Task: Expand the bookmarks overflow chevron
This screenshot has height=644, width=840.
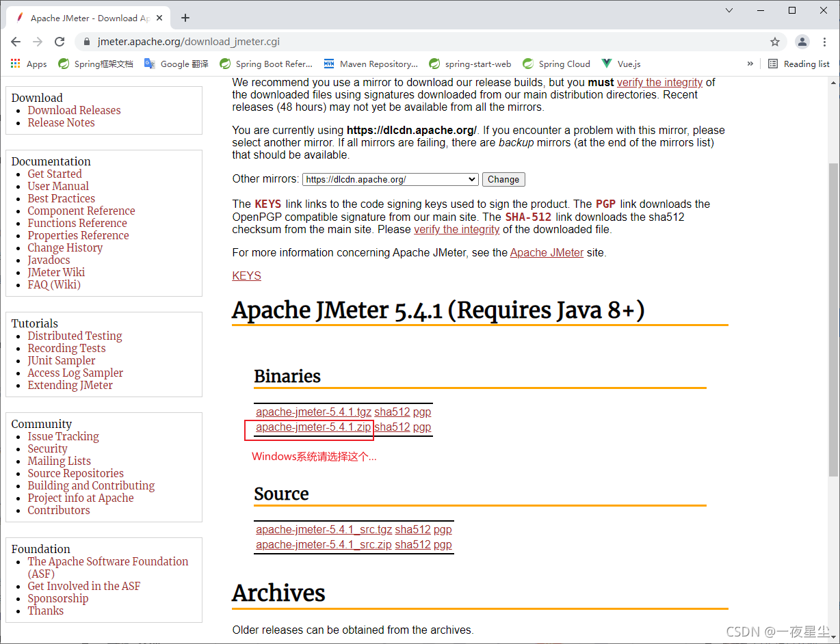Action: click(750, 64)
